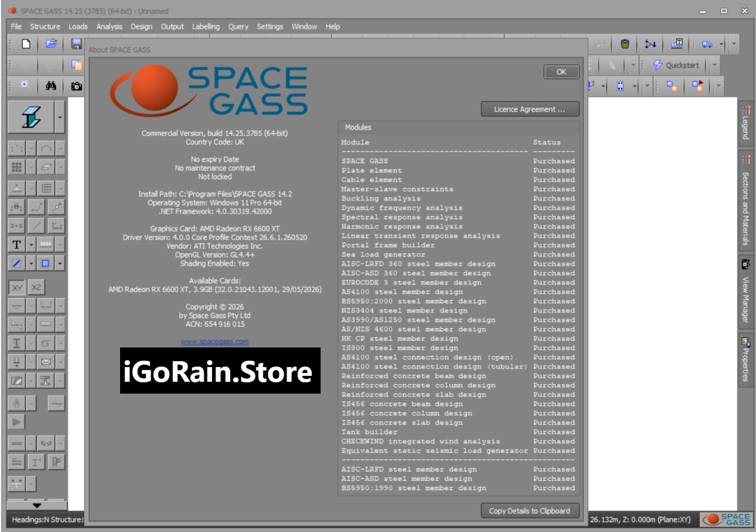Click the blue truck moving loads icon
756x532 pixels.
point(707,44)
